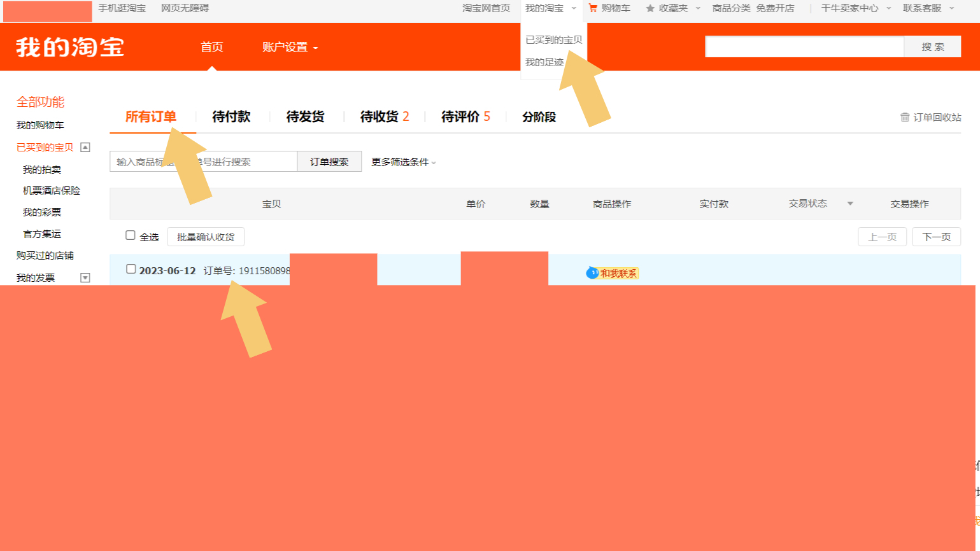Click the 和我联系 chat icon
The width and height of the screenshot is (980, 551).
pos(592,273)
